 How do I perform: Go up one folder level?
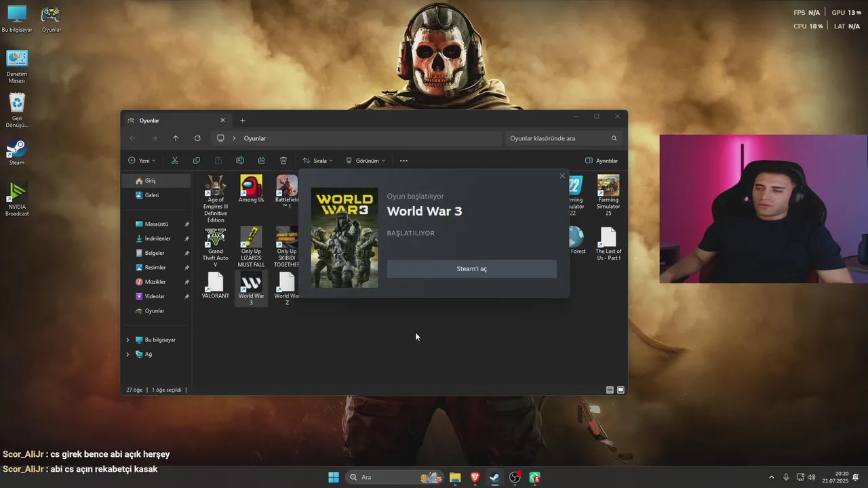[x=176, y=138]
